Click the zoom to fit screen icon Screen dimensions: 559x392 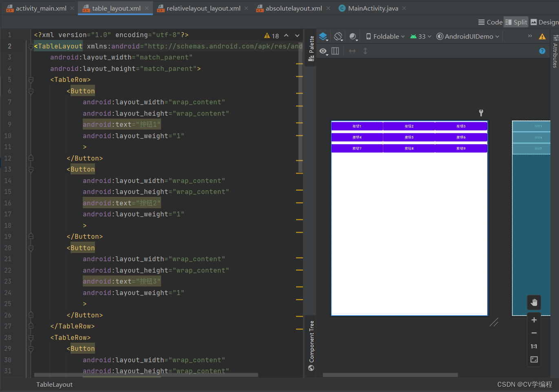[534, 359]
